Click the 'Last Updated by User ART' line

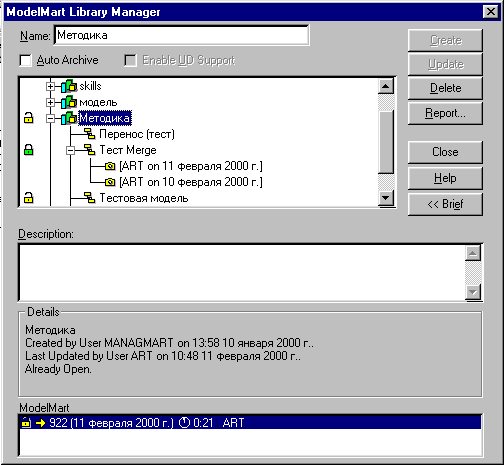point(163,356)
